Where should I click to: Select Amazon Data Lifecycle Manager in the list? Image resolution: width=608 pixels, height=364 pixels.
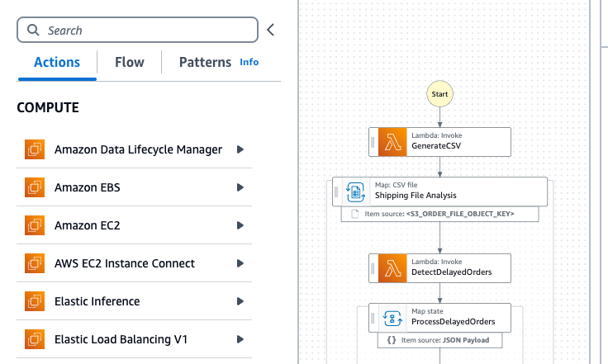pyautogui.click(x=134, y=149)
